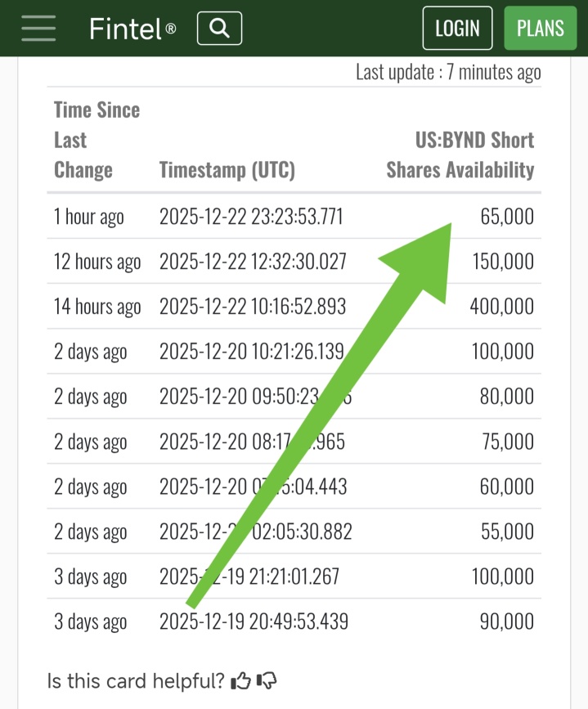Click the registered trademark symbol beside Fintel
Screen dimensions: 588x709
(x=171, y=29)
